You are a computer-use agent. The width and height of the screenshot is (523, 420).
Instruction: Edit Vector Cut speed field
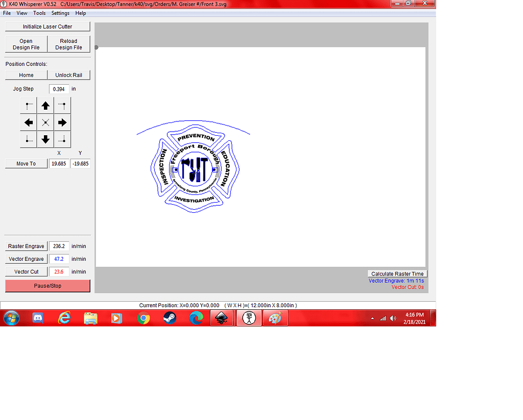coord(59,271)
